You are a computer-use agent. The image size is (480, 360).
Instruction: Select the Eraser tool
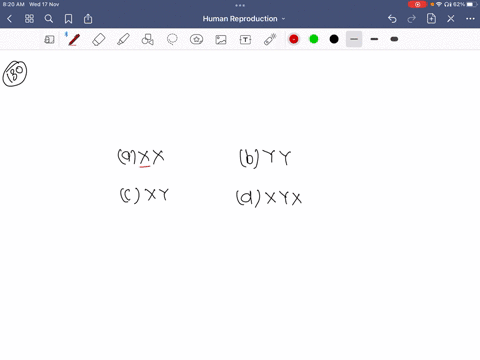99,39
